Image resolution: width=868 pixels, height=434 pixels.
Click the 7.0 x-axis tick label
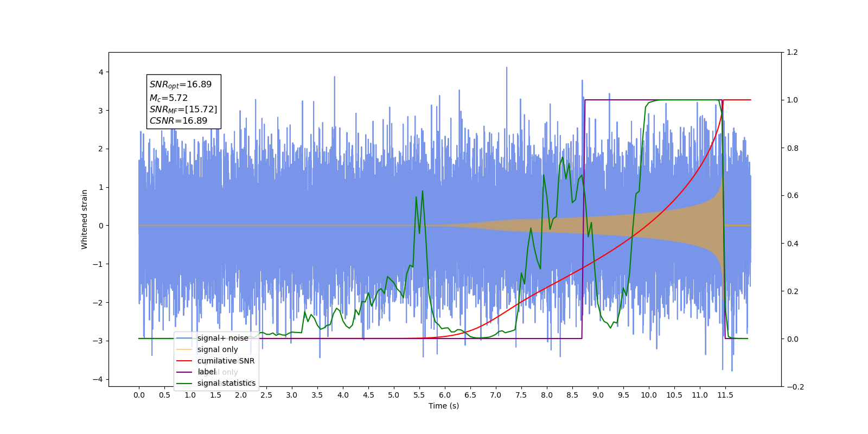pyautogui.click(x=496, y=395)
